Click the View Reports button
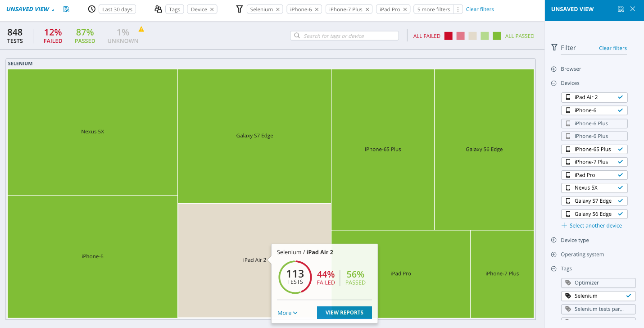644x328 pixels. point(344,313)
